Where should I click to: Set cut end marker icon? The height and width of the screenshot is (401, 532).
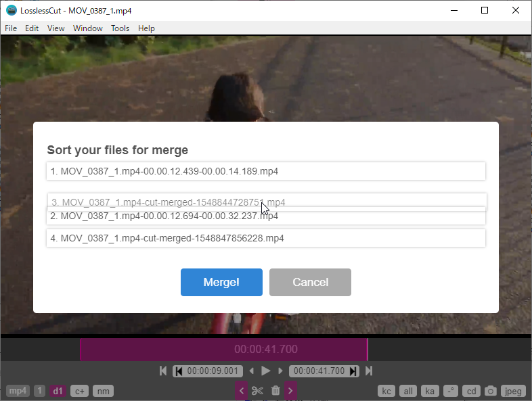pos(353,371)
